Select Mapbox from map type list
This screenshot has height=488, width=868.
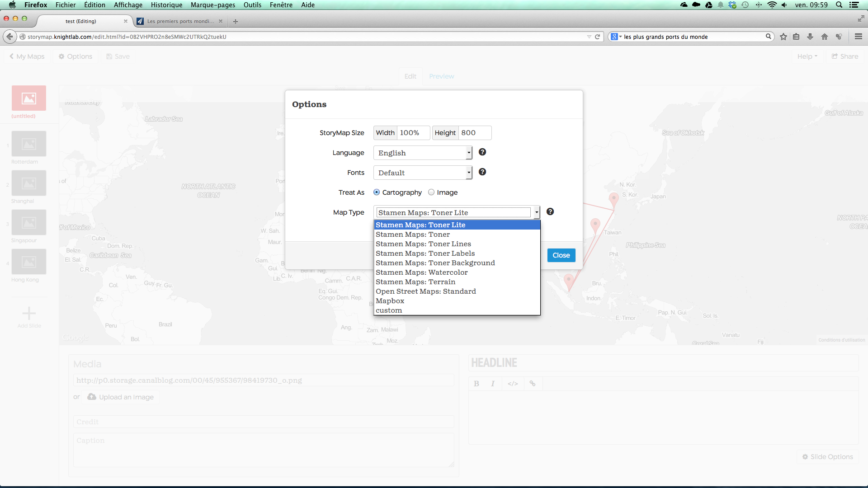tap(390, 301)
